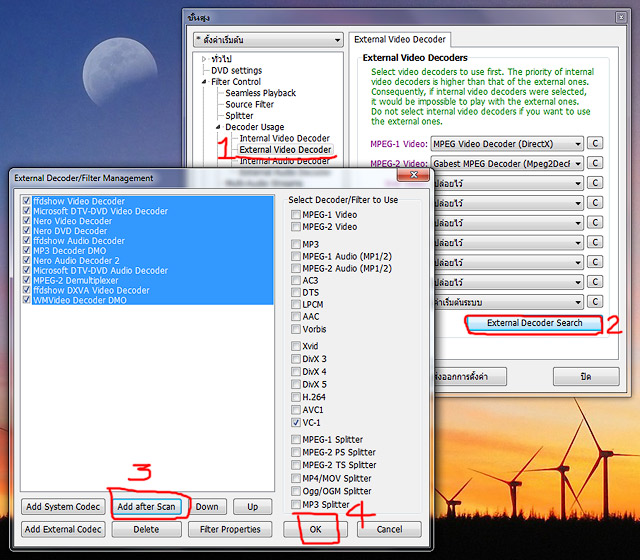The width and height of the screenshot is (640, 560).
Task: Enable MPEG-2 TS Splitter checkbox
Action: [x=296, y=464]
